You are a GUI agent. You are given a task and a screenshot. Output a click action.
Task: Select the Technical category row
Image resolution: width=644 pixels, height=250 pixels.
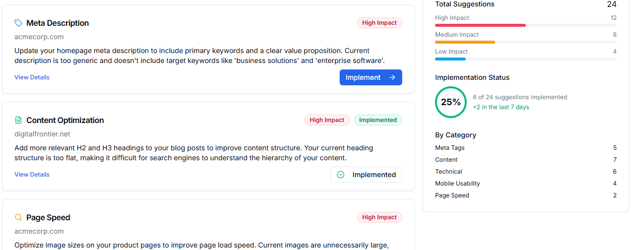[x=525, y=172]
